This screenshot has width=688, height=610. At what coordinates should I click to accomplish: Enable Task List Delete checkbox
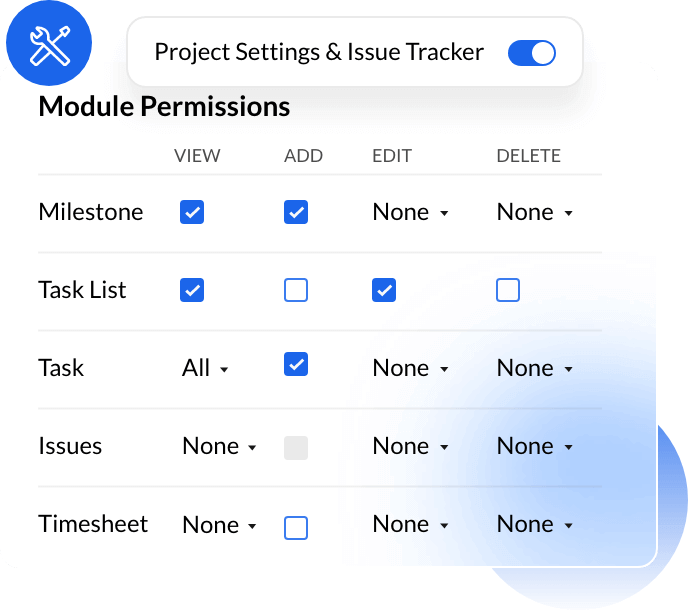508,290
